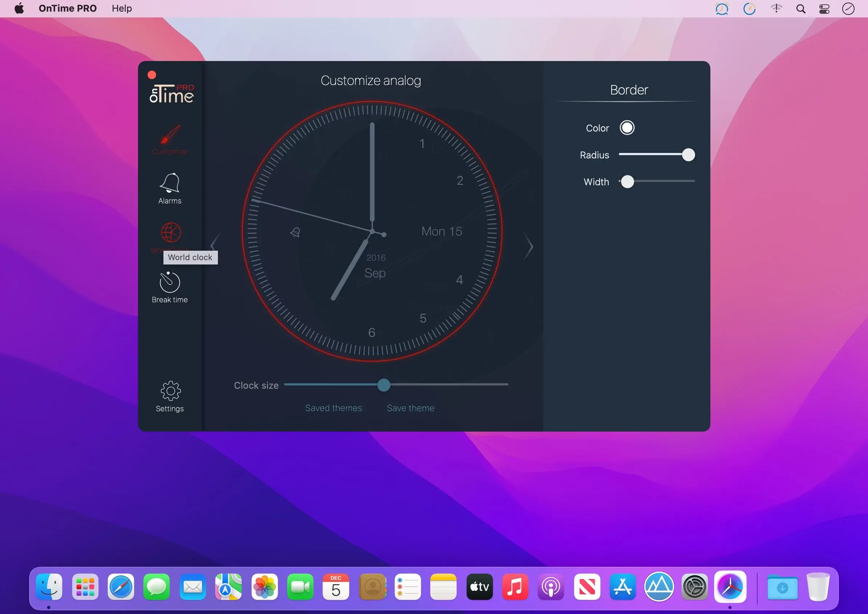Screen dimensions: 868x614
Task: Open the Alarms bell icon
Action: [170, 183]
